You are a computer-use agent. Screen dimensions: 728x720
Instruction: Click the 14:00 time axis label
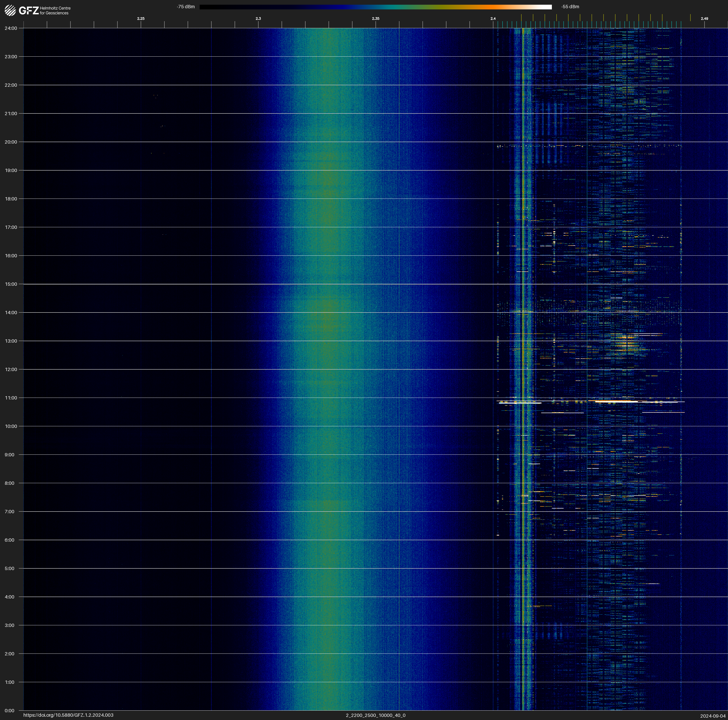(11, 313)
